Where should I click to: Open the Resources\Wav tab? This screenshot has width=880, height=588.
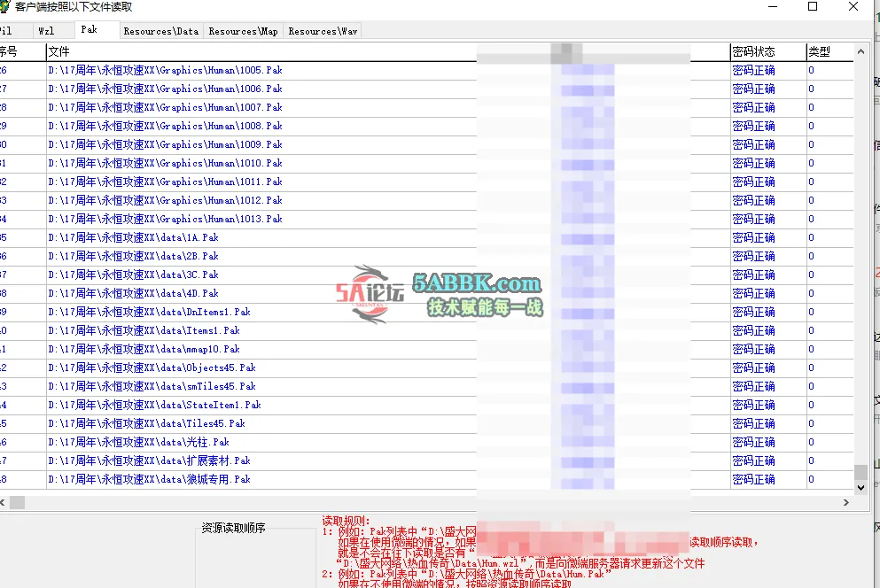[x=323, y=31]
